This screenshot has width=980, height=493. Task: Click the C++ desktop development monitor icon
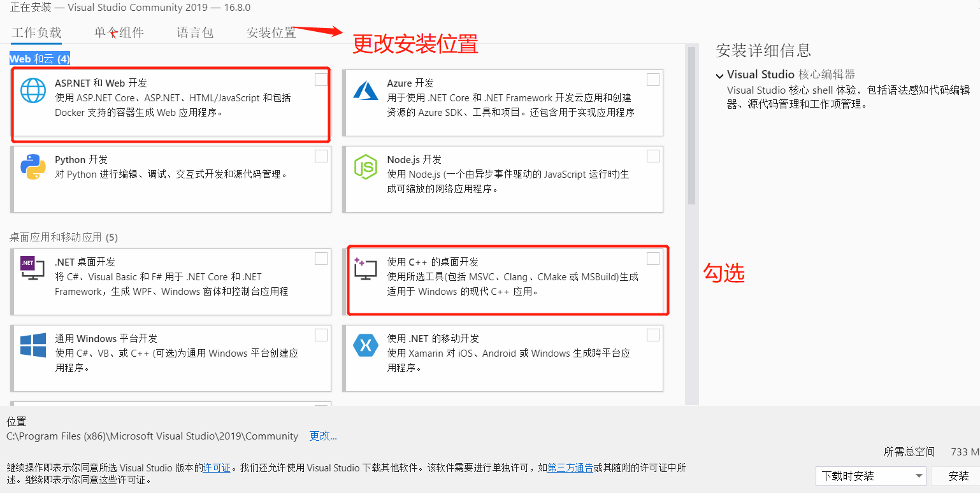(x=366, y=269)
